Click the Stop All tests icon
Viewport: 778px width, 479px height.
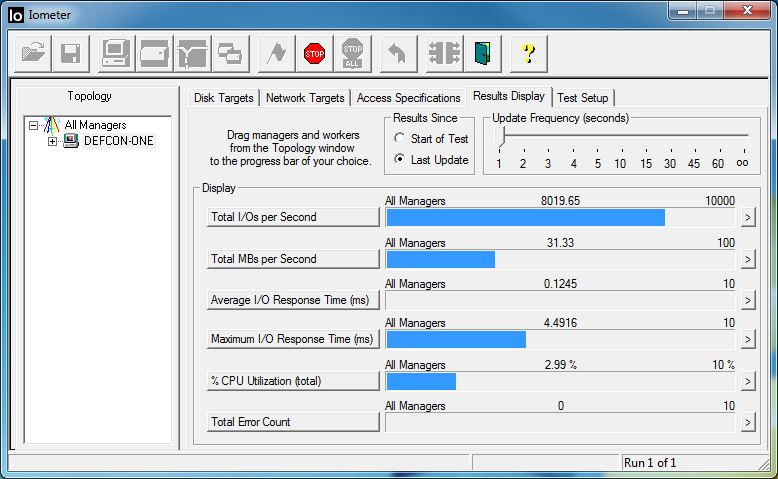(352, 53)
